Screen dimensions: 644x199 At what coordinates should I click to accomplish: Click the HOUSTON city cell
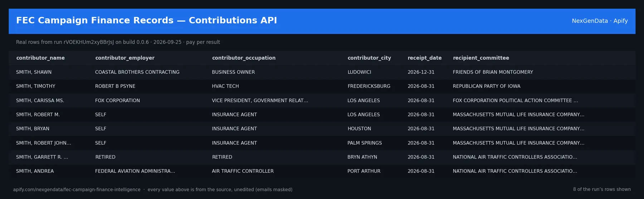point(359,128)
